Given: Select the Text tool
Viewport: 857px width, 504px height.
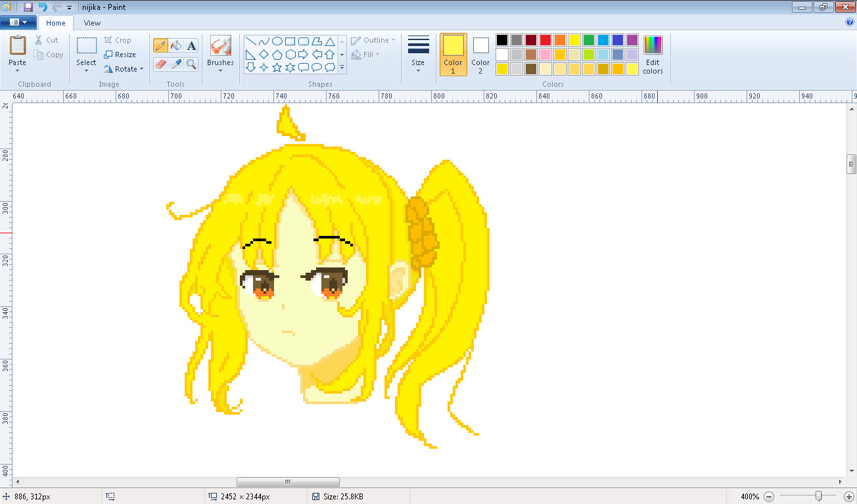Looking at the screenshot, I should point(191,45).
